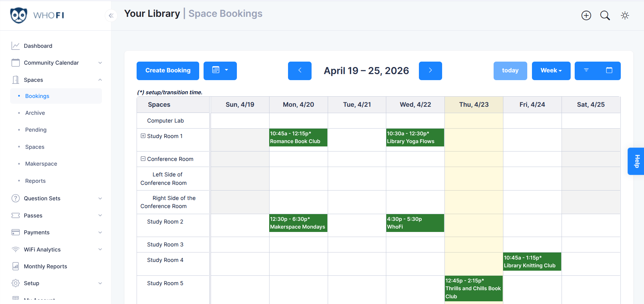
Task: Open calendar grid dropdown next to Create Booking
Action: click(x=220, y=70)
